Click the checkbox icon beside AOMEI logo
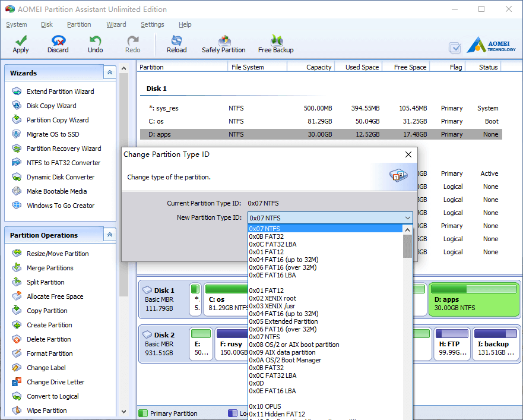The width and height of the screenshot is (523, 420). (x=455, y=48)
